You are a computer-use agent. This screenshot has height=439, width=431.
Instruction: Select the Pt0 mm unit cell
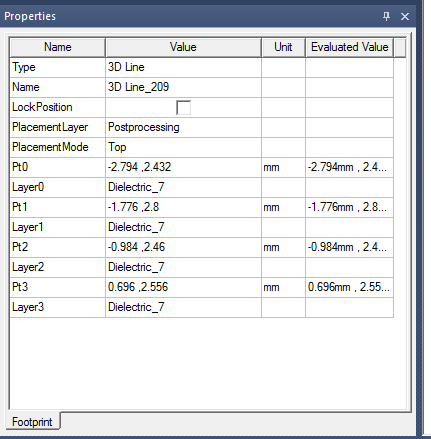tap(283, 167)
